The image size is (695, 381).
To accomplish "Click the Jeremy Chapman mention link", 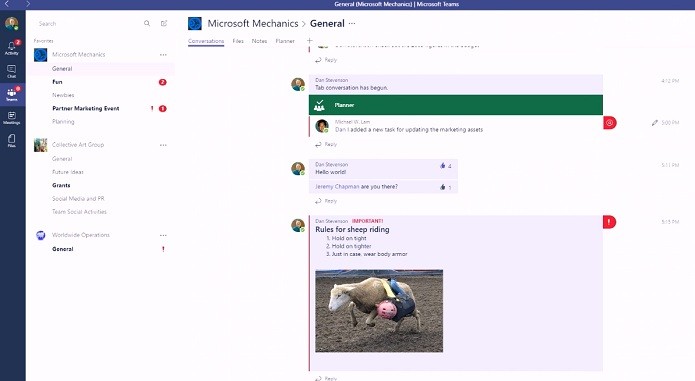I will [x=337, y=187].
